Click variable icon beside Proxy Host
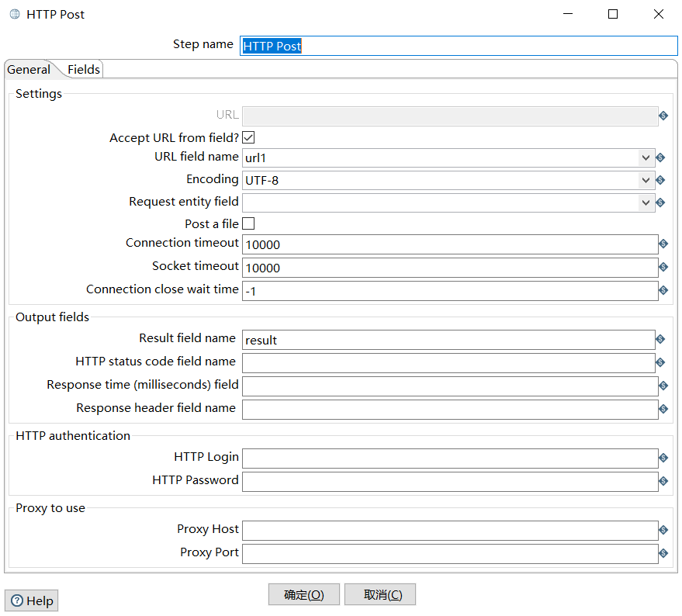682x616 pixels. (663, 530)
